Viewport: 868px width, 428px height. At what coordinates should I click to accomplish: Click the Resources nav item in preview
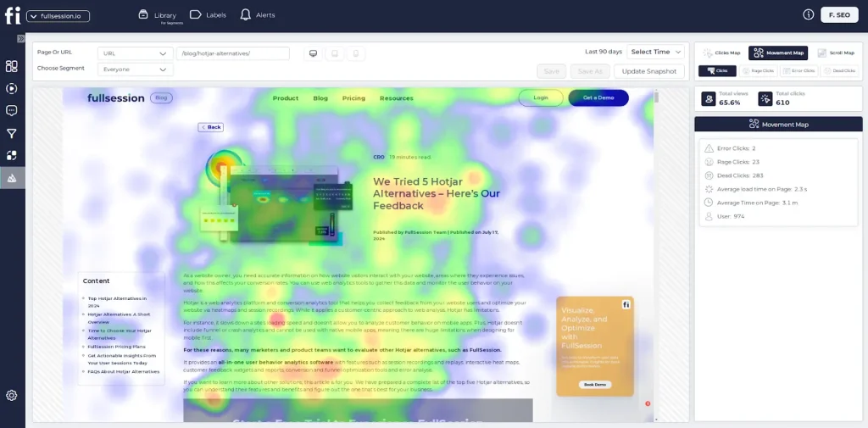pyautogui.click(x=397, y=98)
